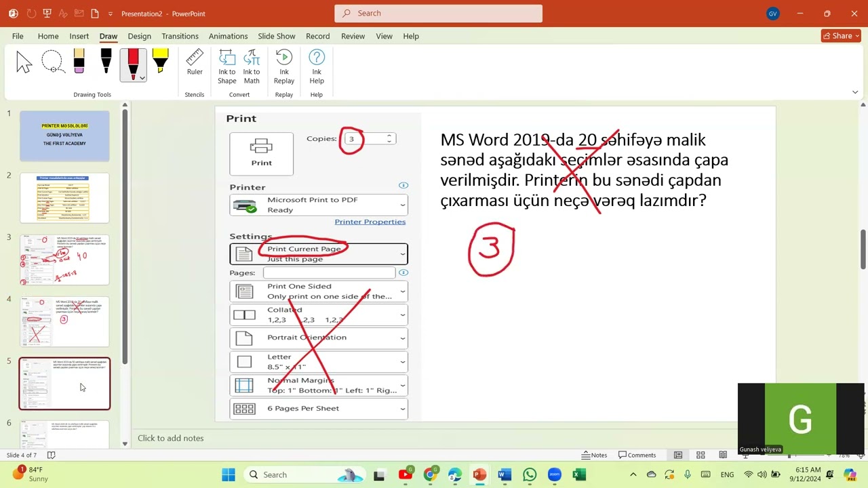This screenshot has width=868, height=488.
Task: Open WhatsApp from the taskbar
Action: tap(530, 474)
